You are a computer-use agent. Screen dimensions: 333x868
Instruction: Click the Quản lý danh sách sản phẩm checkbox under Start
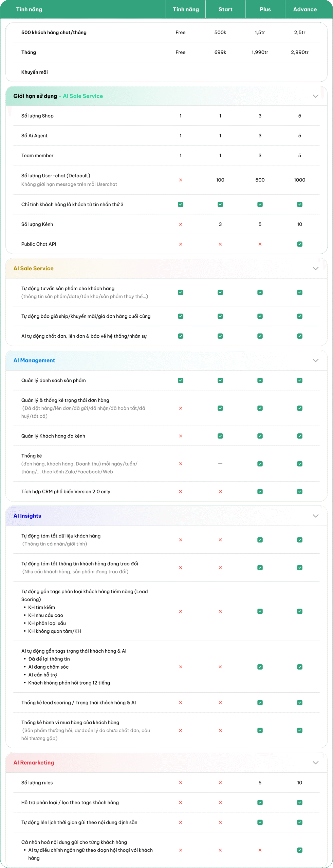(220, 380)
